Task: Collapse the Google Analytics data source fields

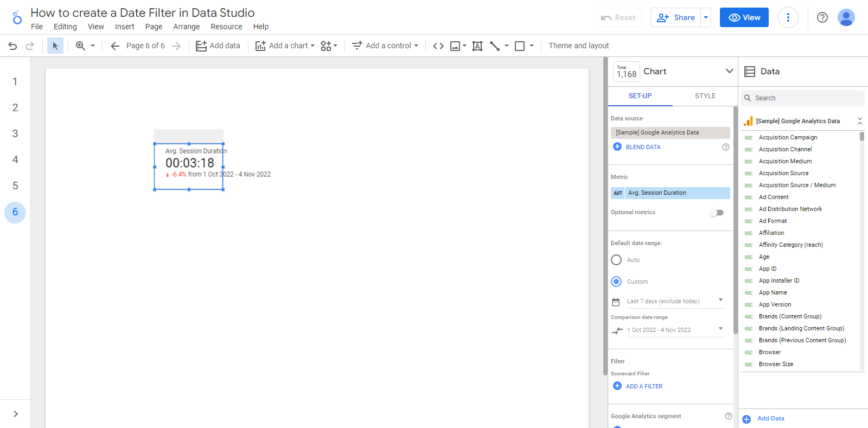Action: pos(860,121)
